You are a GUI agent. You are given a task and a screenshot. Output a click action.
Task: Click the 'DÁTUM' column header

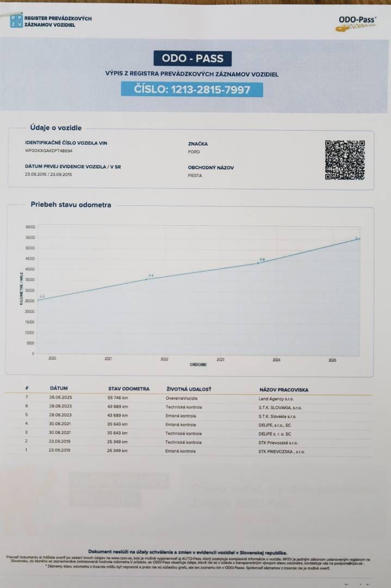pyautogui.click(x=59, y=388)
